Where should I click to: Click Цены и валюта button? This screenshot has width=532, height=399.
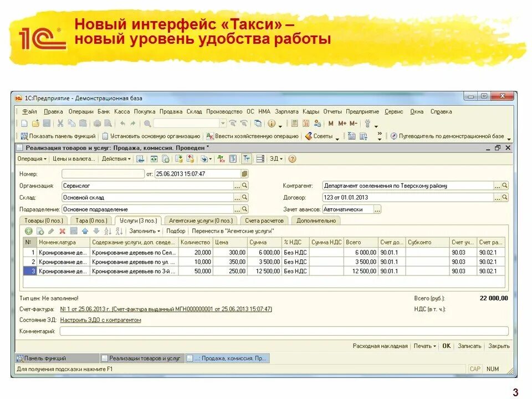pyautogui.click(x=74, y=159)
